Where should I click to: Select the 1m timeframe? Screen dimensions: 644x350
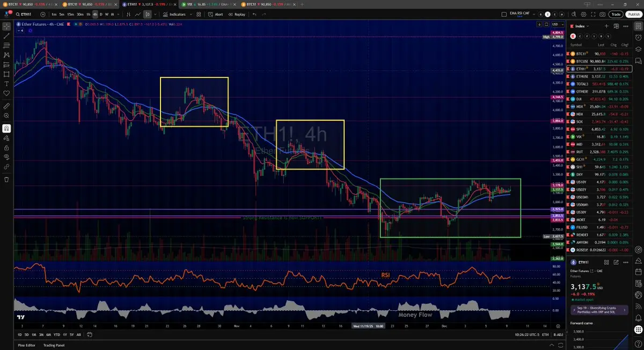54,14
